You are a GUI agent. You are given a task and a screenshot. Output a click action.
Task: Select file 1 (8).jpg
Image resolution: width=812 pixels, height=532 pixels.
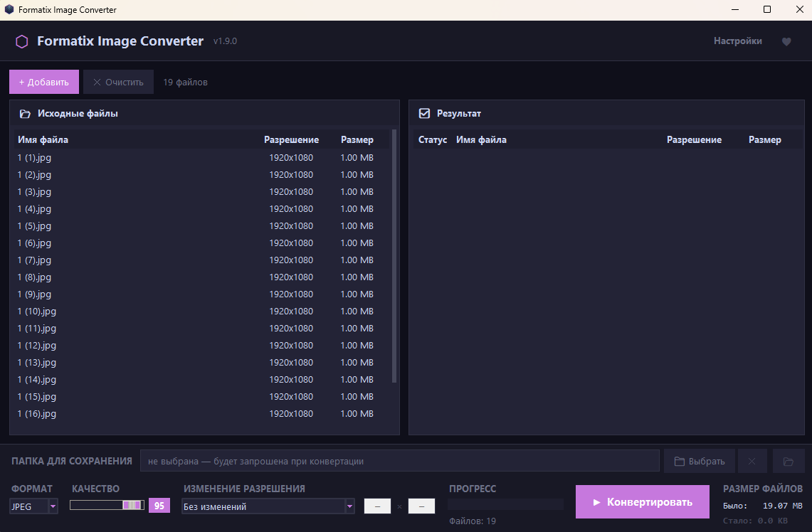[203, 277]
